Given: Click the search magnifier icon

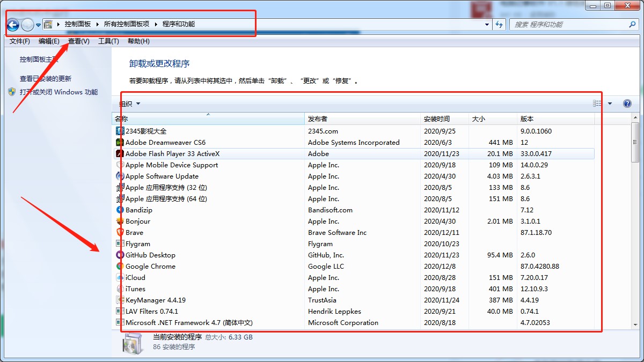Looking at the screenshot, I should click(632, 24).
